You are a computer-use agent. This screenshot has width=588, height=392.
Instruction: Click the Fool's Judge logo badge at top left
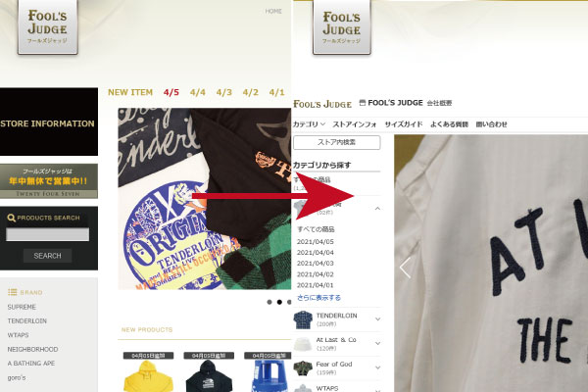(48, 26)
